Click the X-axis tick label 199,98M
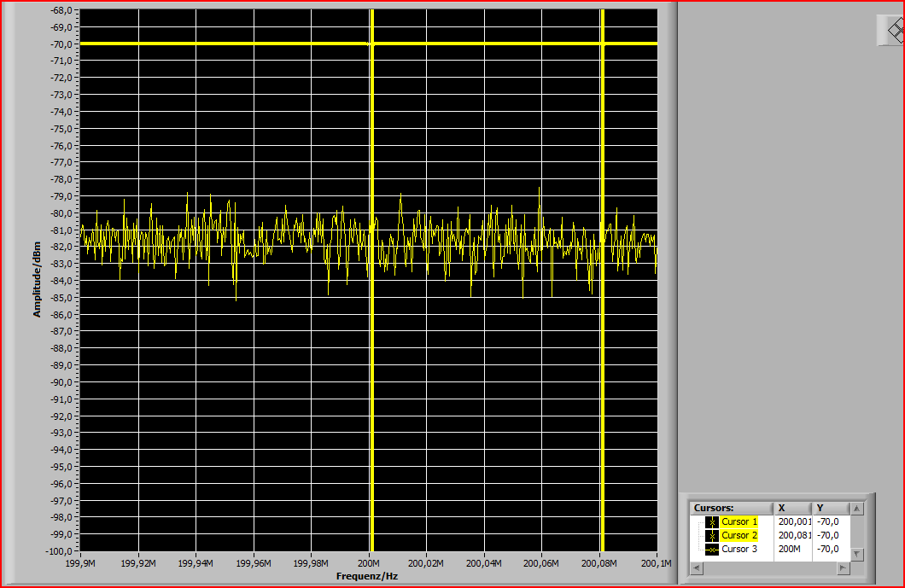 pos(311,563)
